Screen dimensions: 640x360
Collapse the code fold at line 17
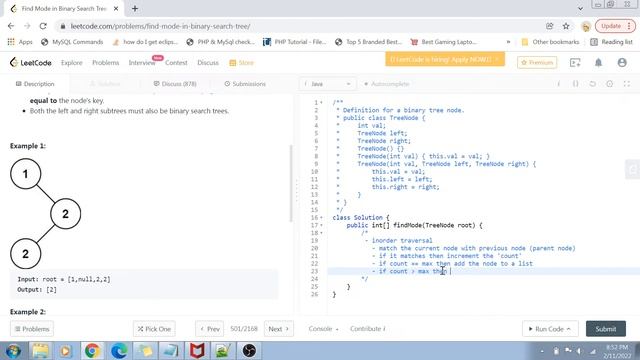pos(322,225)
